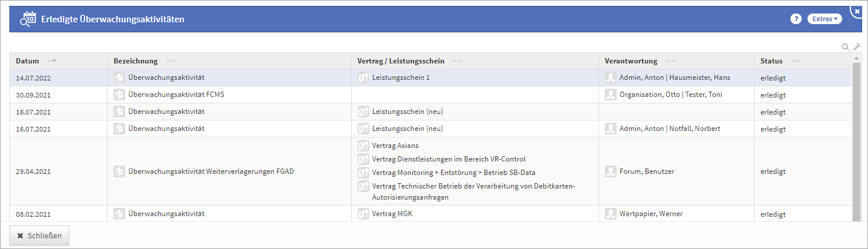Screen dimensions: 868x249
Task: Click the Überwachungsaktivität FCMS activity icon
Action: point(119,95)
